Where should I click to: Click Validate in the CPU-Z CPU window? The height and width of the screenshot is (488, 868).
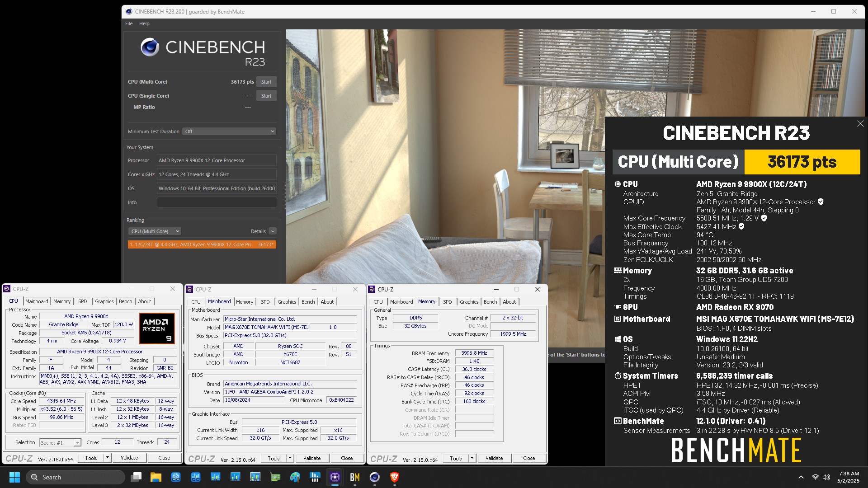tap(129, 458)
